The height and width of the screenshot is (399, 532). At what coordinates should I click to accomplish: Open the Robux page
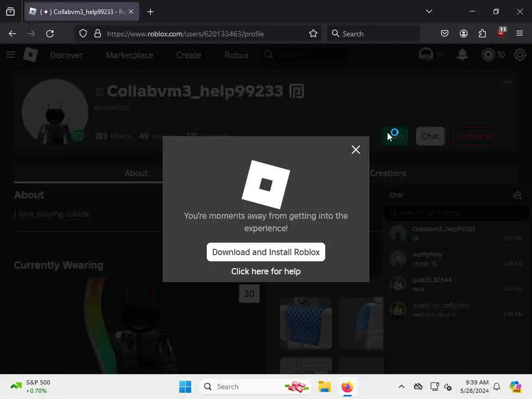pyautogui.click(x=236, y=55)
